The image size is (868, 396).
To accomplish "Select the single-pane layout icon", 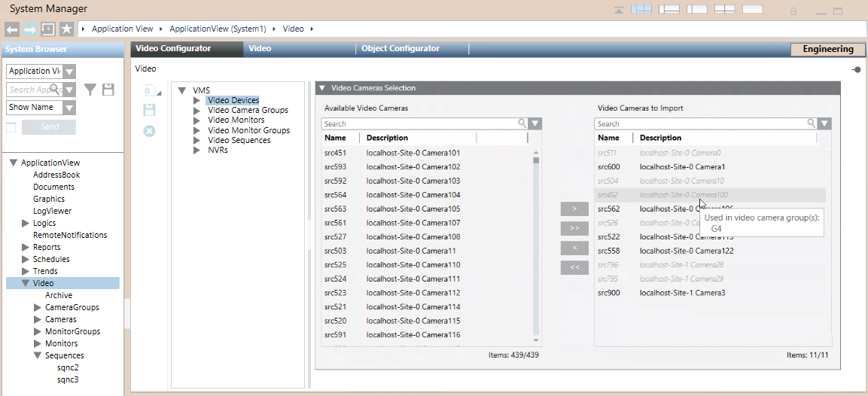I will tap(753, 10).
